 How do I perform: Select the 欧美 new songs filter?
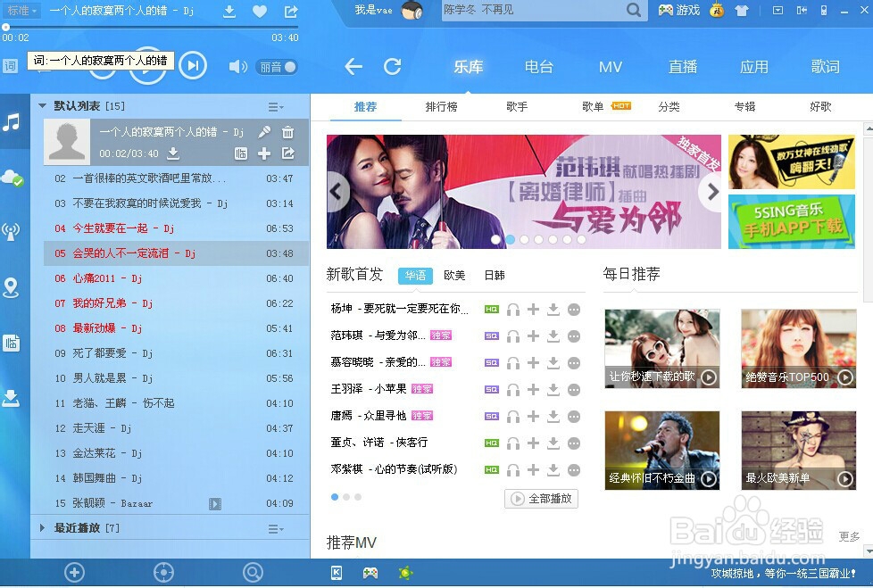[454, 276]
